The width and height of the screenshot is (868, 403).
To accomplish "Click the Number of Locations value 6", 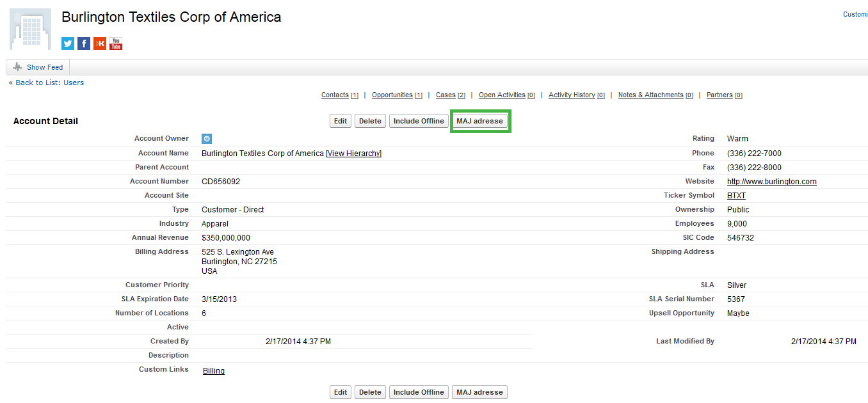I will [x=204, y=313].
